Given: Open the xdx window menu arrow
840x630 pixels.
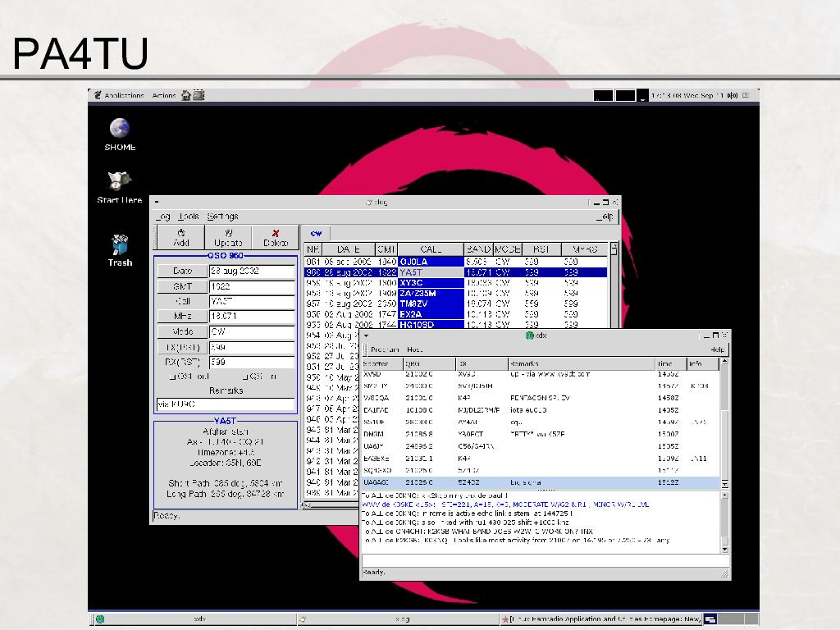Looking at the screenshot, I should (367, 336).
